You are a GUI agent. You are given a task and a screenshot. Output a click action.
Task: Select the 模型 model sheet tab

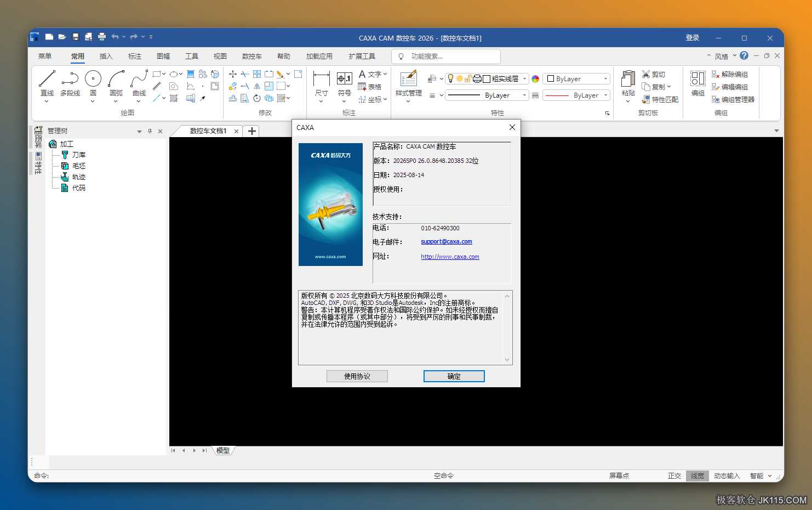(223, 450)
